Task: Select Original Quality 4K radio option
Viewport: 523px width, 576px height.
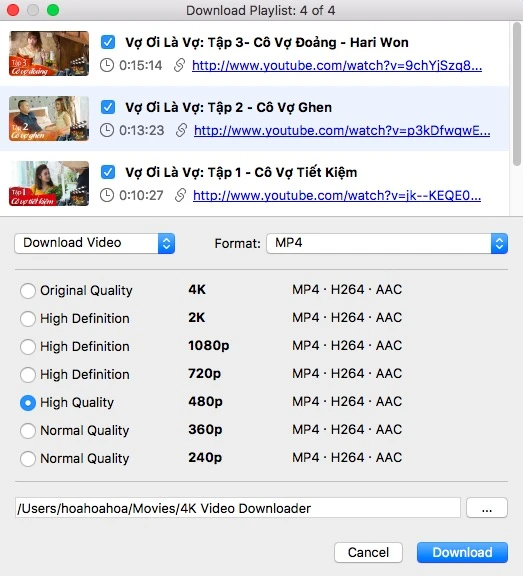Action: [x=28, y=291]
